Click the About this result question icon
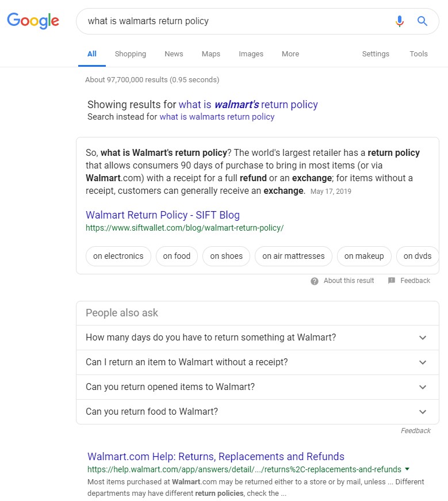Viewport: 448px width, 501px height. coord(315,281)
